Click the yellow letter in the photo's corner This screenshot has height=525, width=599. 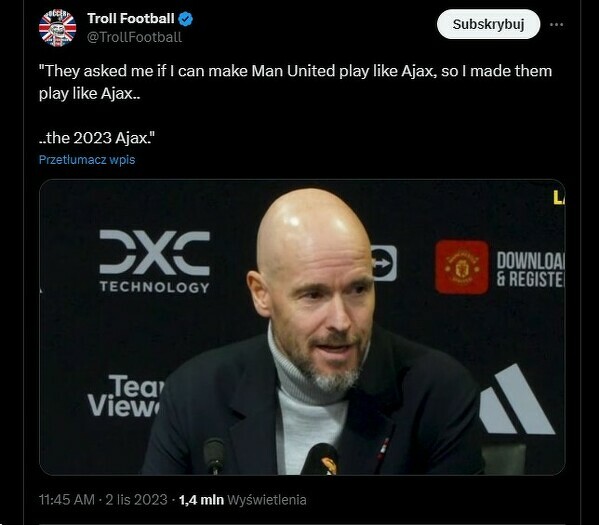click(559, 198)
